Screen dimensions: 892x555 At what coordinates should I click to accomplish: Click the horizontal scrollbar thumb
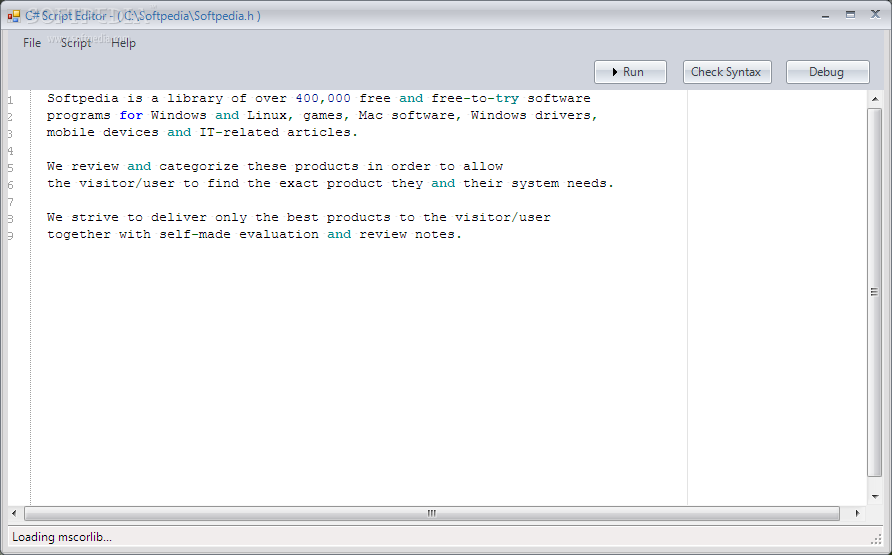432,513
